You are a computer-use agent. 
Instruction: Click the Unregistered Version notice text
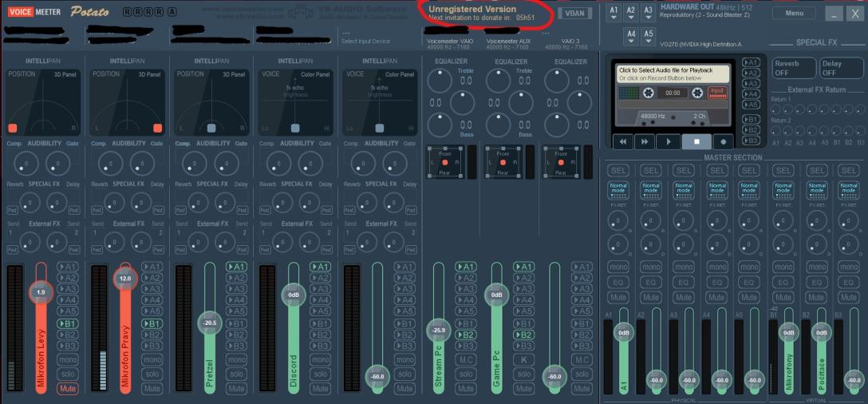(472, 9)
